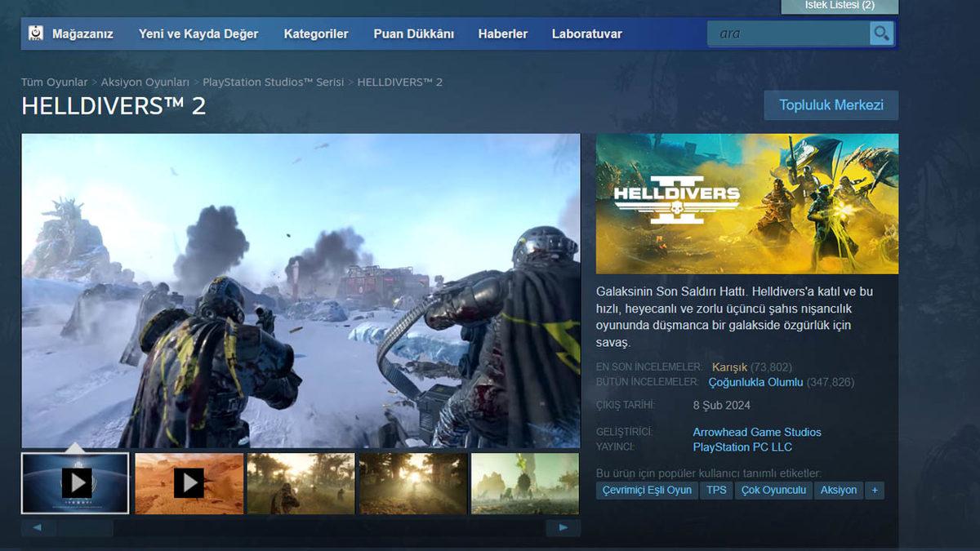Click the + icon to reveal more tags
The height and width of the screenshot is (551, 980).
[x=874, y=490]
